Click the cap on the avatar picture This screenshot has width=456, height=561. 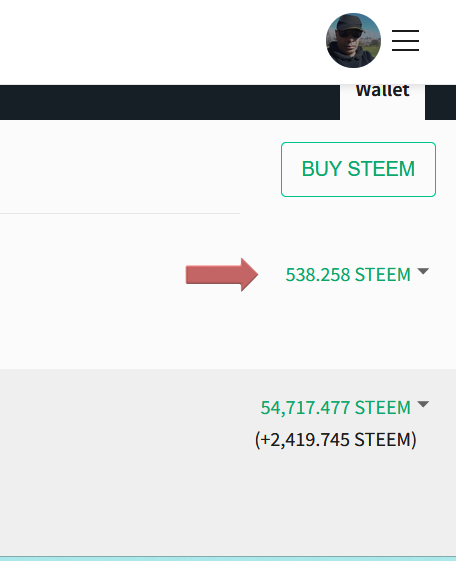(x=350, y=23)
